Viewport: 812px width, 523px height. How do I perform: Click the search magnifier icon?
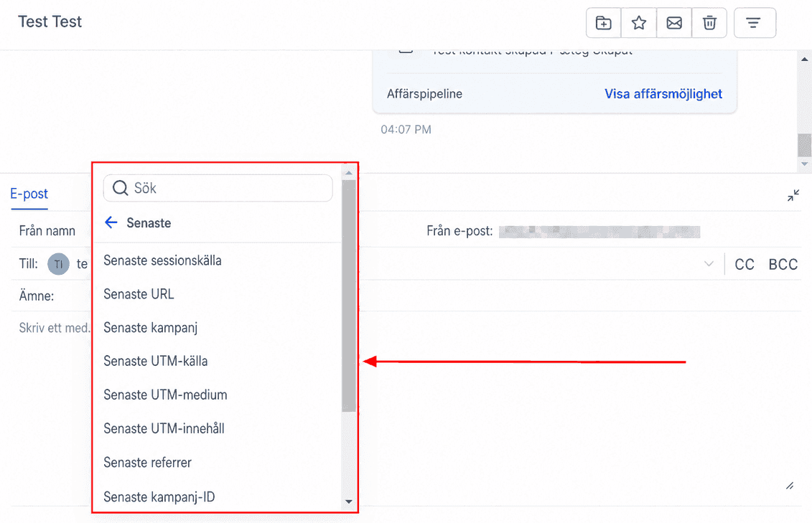120,188
